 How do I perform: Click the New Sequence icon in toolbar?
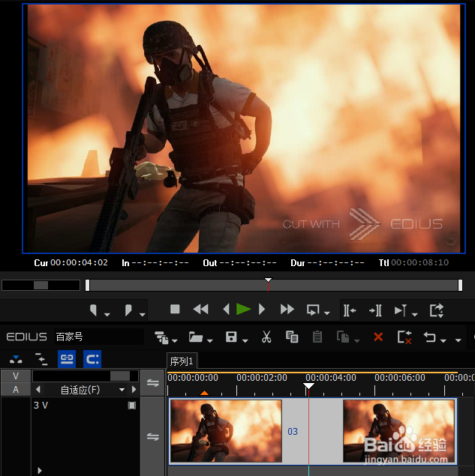pos(161,337)
